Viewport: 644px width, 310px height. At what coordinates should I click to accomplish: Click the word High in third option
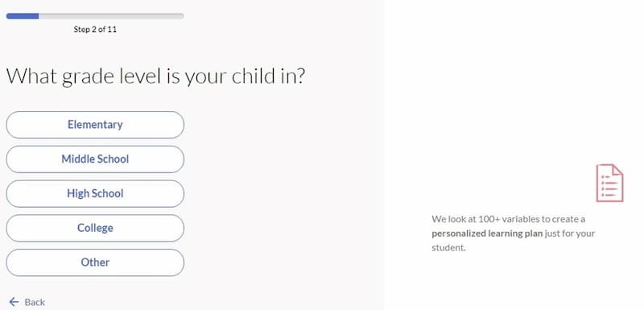point(76,194)
